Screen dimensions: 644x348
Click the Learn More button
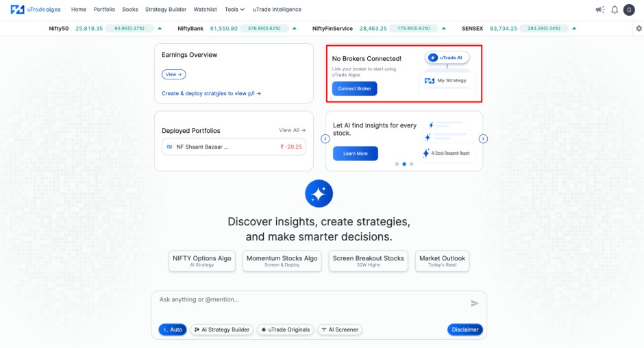tap(356, 153)
